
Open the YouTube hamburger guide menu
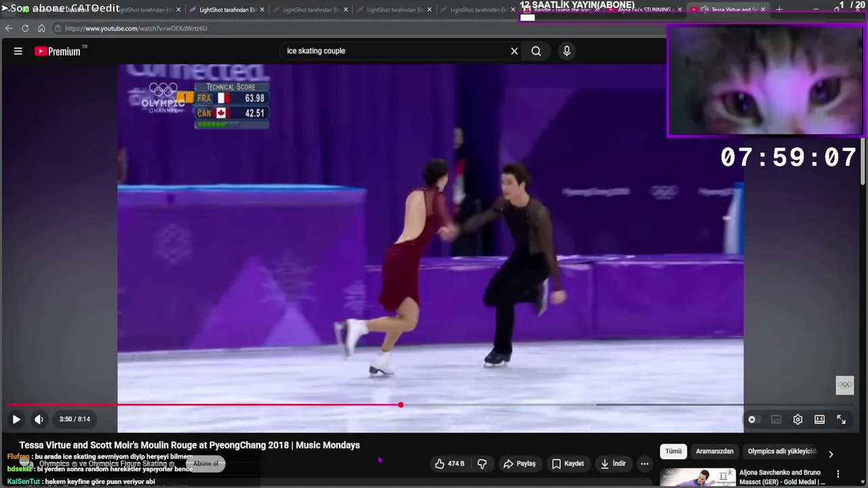[x=18, y=51]
